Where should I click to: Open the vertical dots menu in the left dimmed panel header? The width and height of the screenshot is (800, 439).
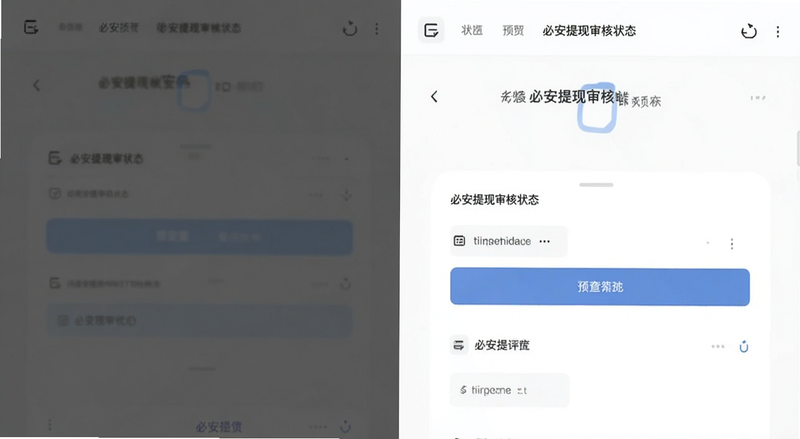tap(377, 29)
